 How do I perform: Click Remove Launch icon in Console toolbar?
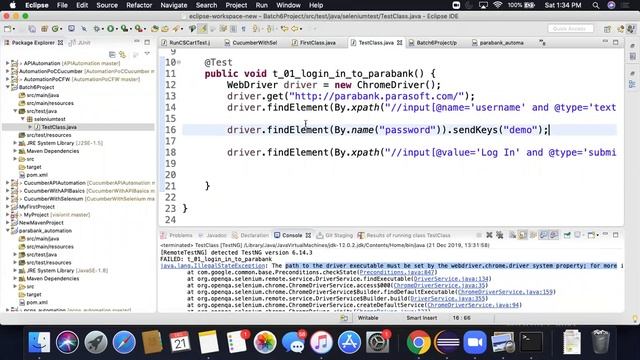tap(489, 235)
